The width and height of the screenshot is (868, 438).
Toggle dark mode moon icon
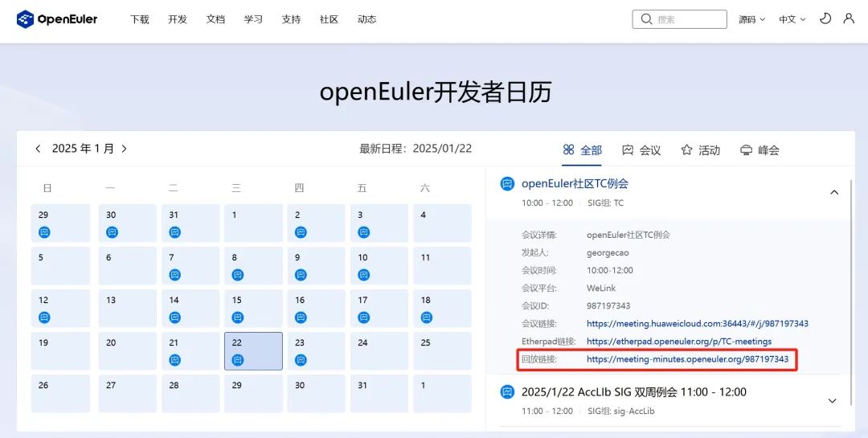[825, 18]
